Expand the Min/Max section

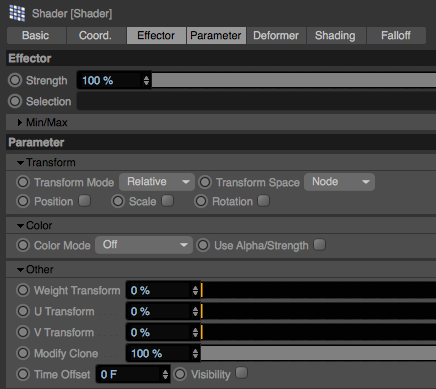[20, 123]
